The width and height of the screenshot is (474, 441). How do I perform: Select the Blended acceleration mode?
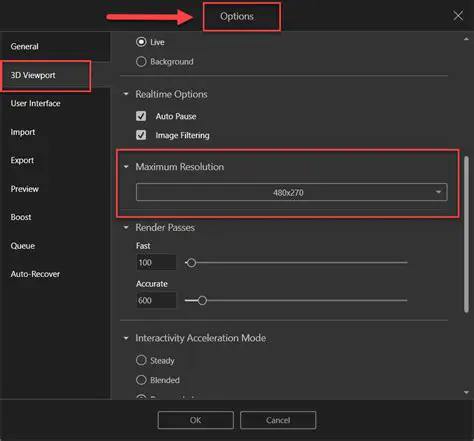[x=141, y=380]
